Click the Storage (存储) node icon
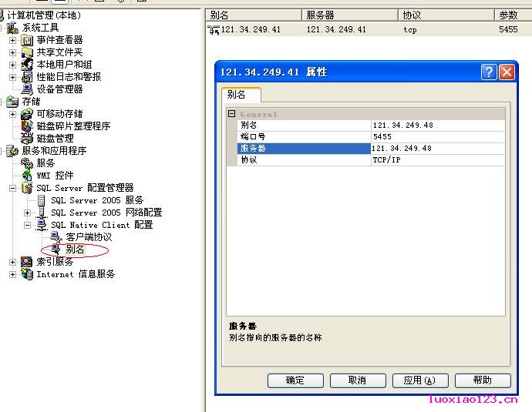The width and height of the screenshot is (532, 412). tap(12, 102)
